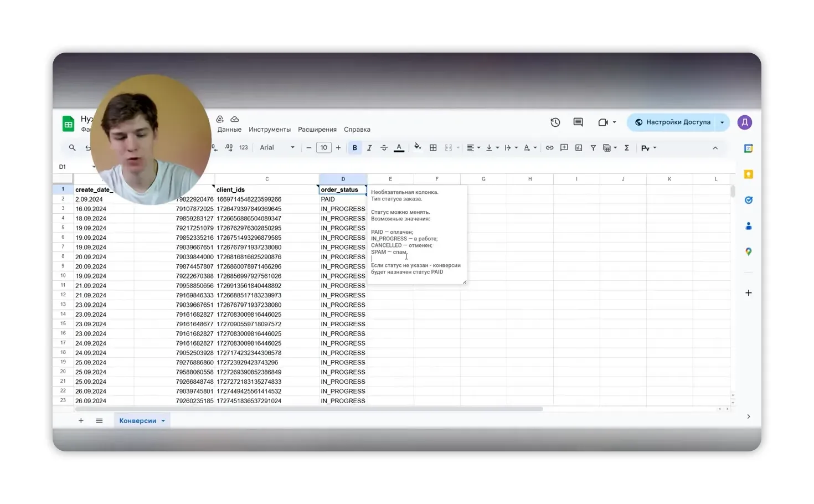The height and width of the screenshot is (504, 814).
Task: Open the Google Sheets home icon
Action: (68, 124)
